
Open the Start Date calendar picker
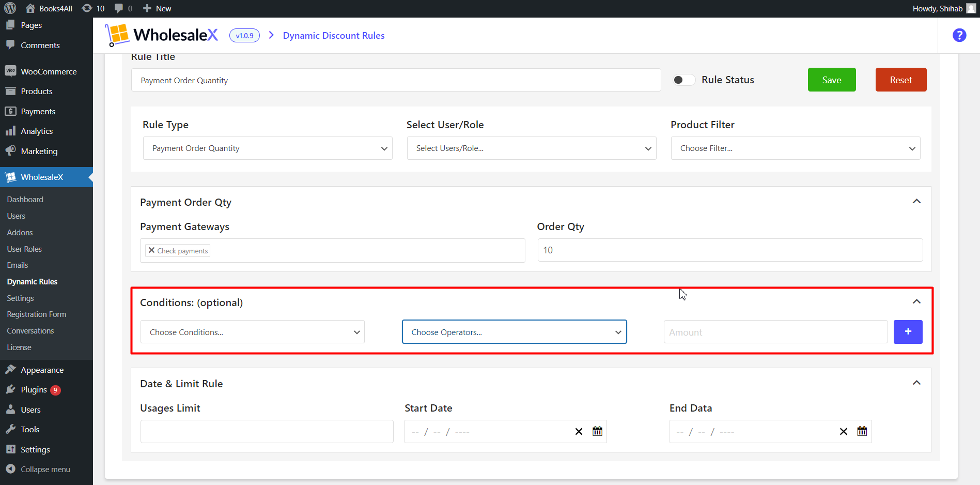click(x=597, y=431)
